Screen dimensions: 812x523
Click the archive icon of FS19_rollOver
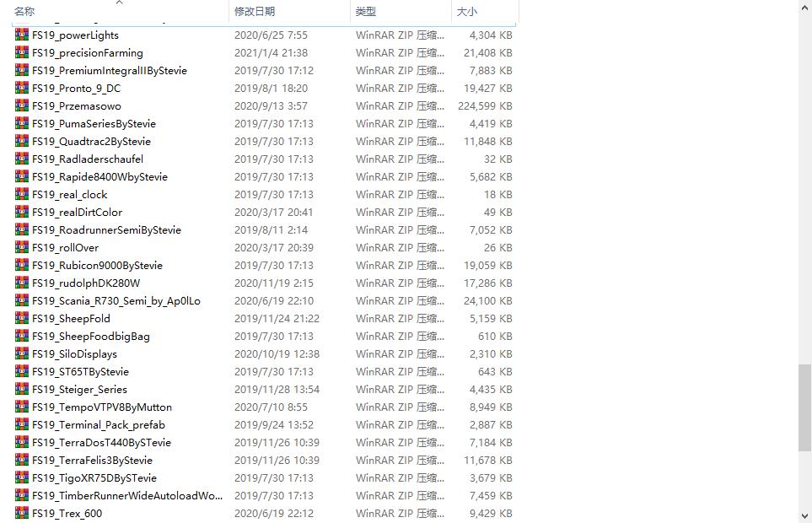coord(22,247)
